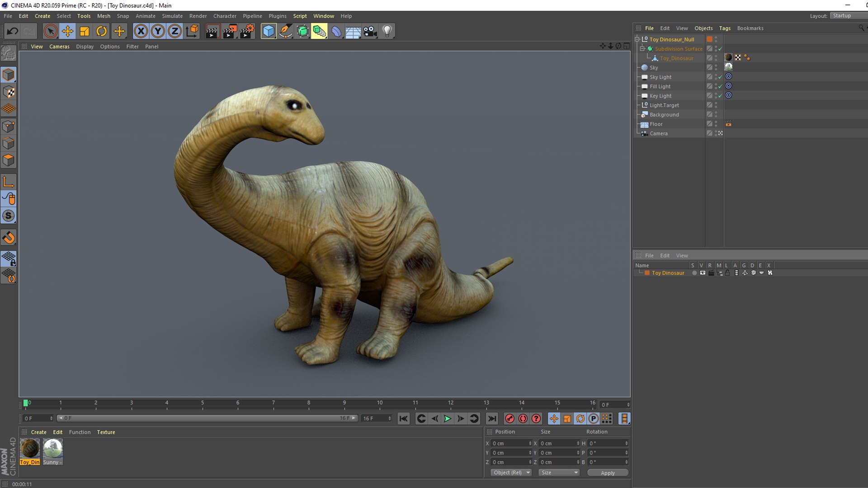Add a Light object from toolbar
The height and width of the screenshot is (488, 868).
pyautogui.click(x=387, y=31)
